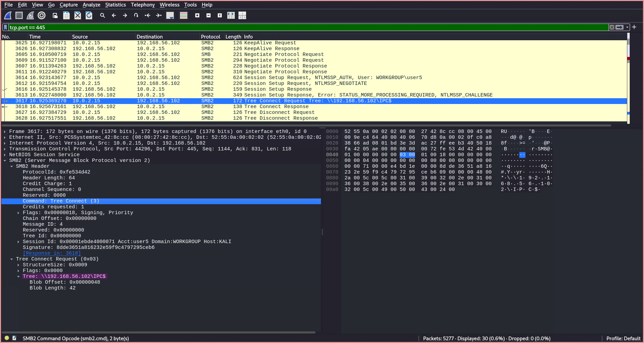Open the File menu
Viewport: 644px width, 343px height.
pos(9,5)
